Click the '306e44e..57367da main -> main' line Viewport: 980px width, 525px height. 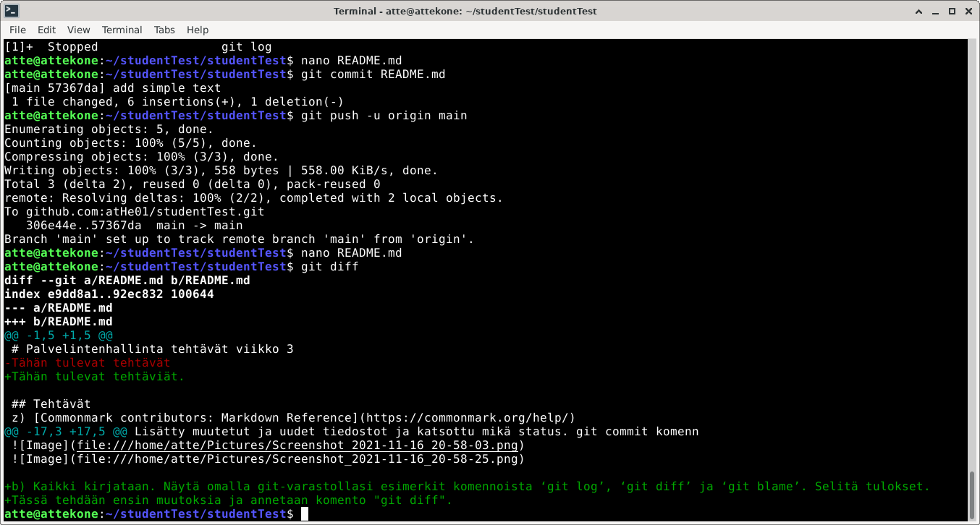click(135, 226)
